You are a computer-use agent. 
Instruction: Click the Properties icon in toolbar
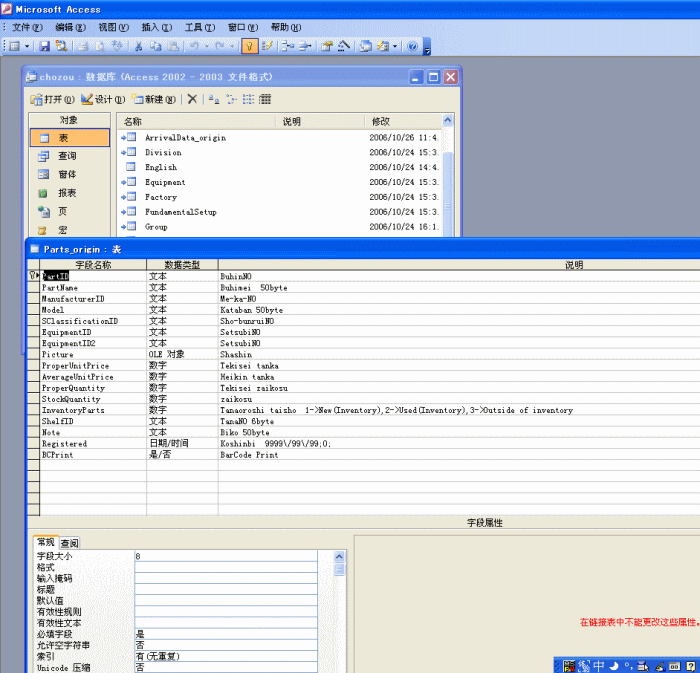click(327, 46)
